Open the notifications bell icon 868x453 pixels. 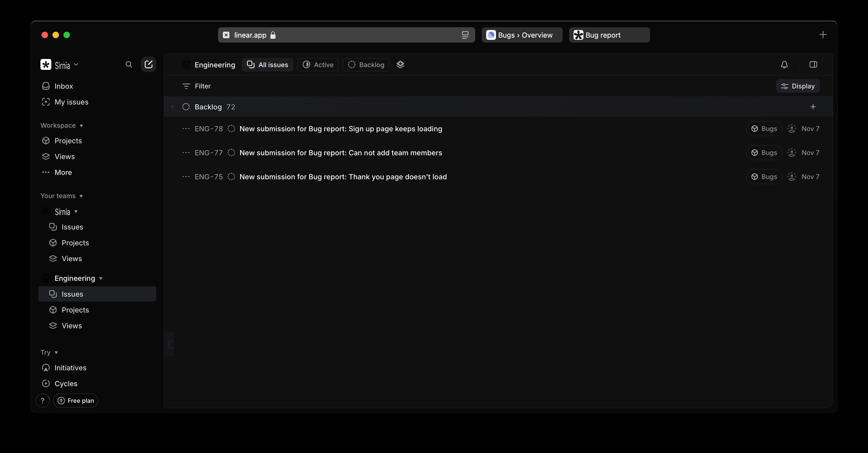(784, 65)
